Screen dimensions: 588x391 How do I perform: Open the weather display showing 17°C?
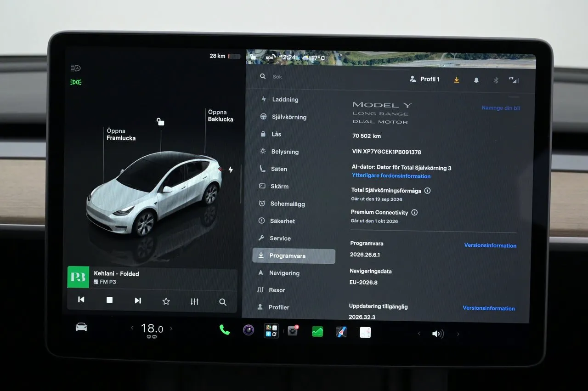(313, 58)
